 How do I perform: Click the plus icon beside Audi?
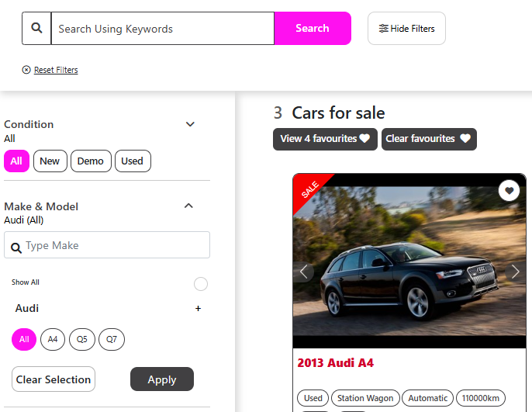coord(198,309)
